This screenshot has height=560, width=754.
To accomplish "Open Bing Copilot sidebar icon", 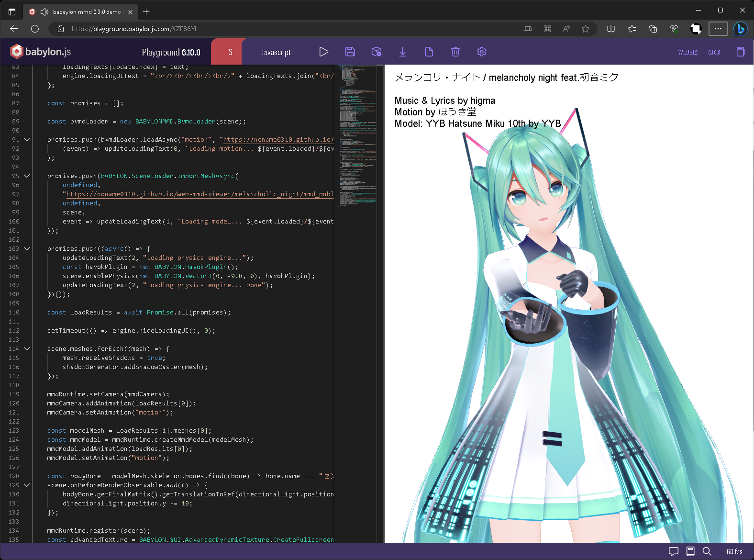I will tap(740, 29).
